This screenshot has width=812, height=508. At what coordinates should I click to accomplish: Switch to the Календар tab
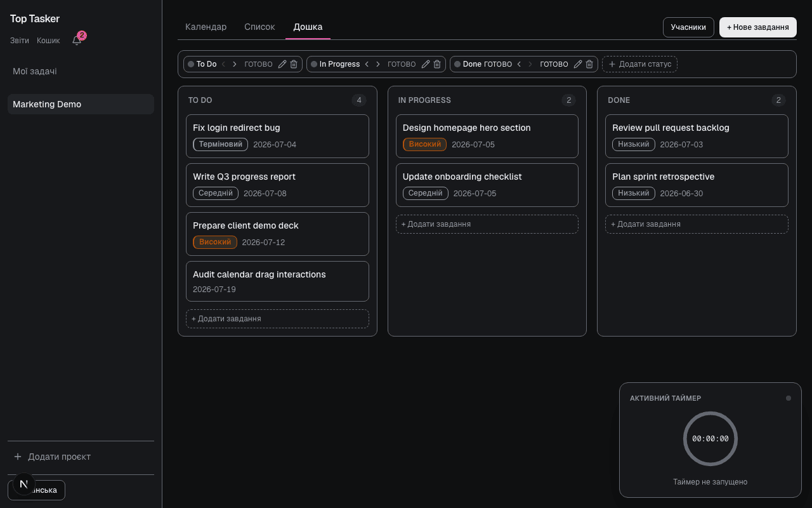(206, 27)
